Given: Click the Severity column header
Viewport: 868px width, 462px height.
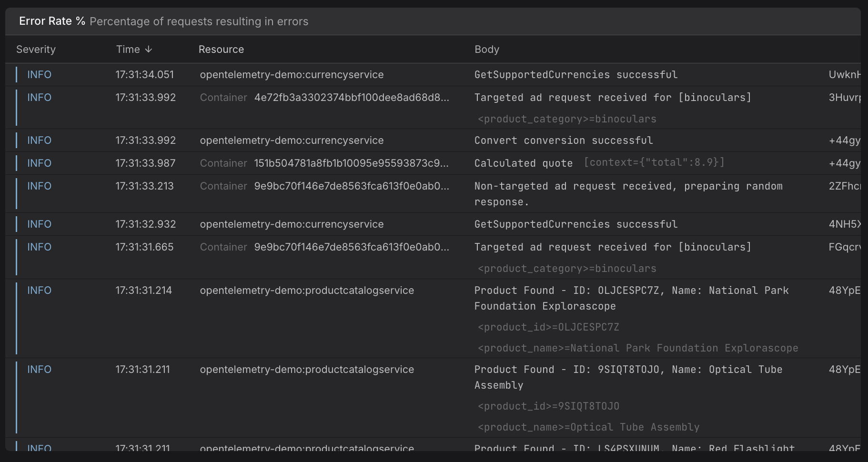Looking at the screenshot, I should (36, 49).
